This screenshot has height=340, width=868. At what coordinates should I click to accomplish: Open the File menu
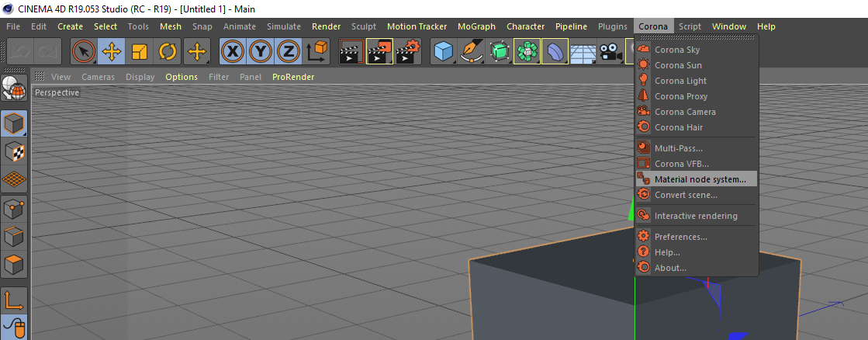pos(12,26)
